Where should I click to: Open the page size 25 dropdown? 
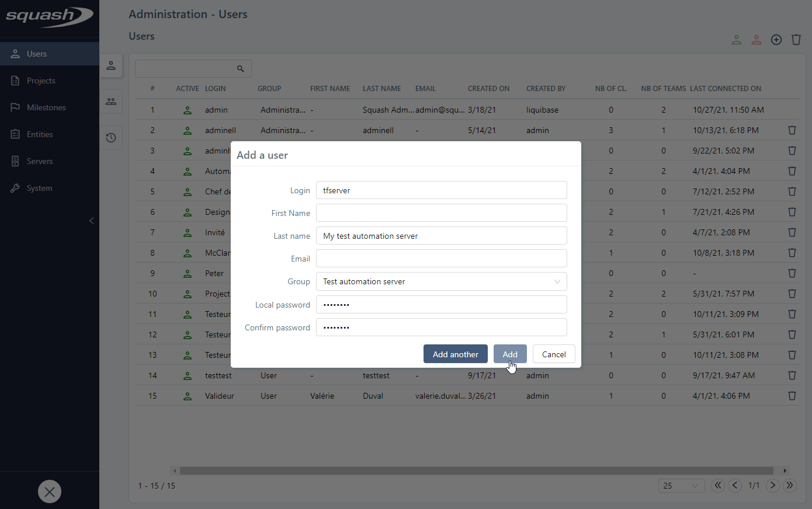(681, 486)
